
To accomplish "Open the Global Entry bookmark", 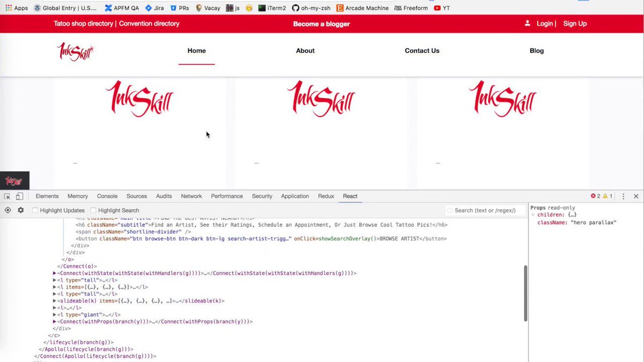I will (x=65, y=8).
